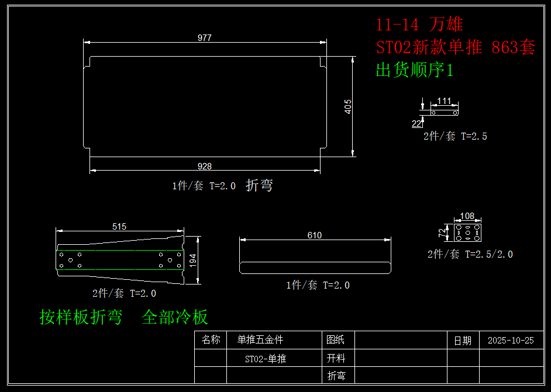This screenshot has width=551, height=392.
Task: Select the red 'ST02新款单推 863套' text
Action: pos(455,47)
